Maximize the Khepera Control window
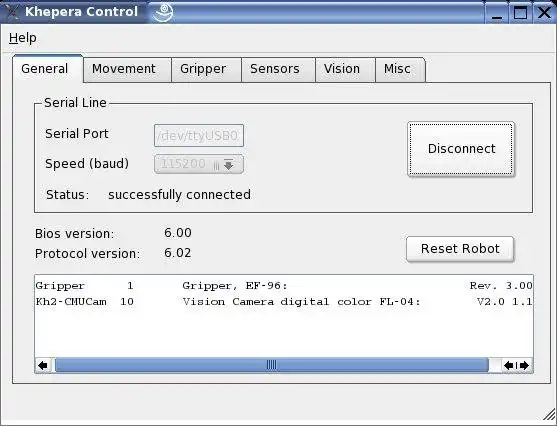 (x=520, y=12)
